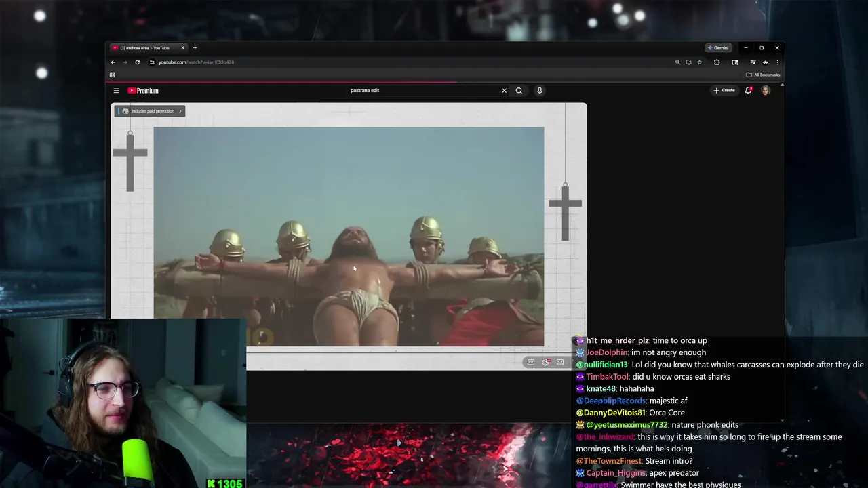Click chat username @TheTownzFinest
Viewport: 868px width, 488px height.
click(609, 461)
